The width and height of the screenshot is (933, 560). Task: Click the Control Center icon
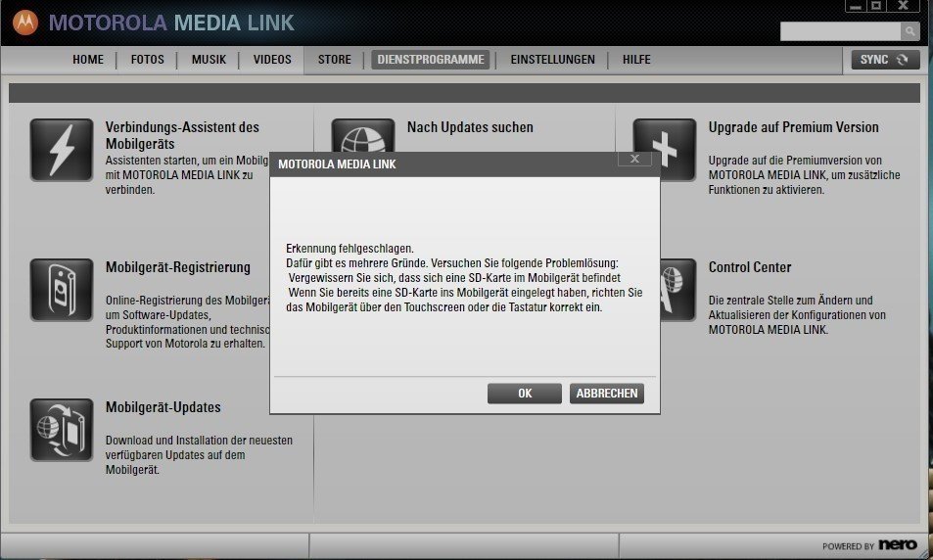click(x=677, y=290)
